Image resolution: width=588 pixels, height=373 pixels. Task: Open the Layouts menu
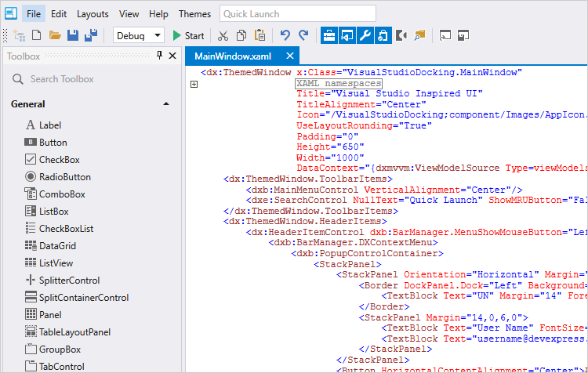pyautogui.click(x=93, y=14)
